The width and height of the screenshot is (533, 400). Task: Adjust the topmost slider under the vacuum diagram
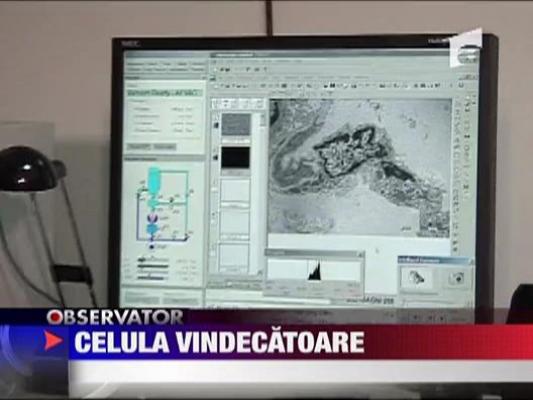153,261
